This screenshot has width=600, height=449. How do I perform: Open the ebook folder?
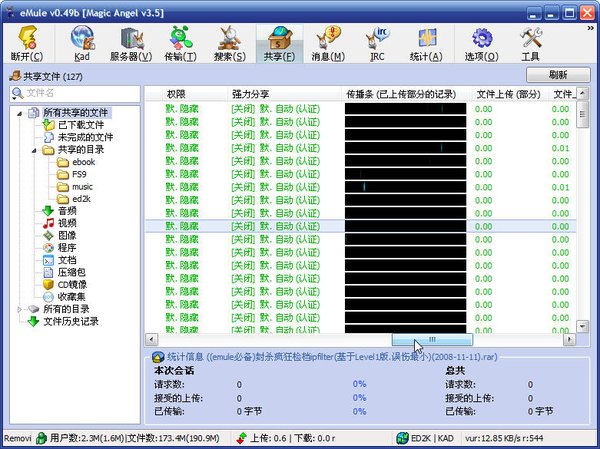click(83, 162)
